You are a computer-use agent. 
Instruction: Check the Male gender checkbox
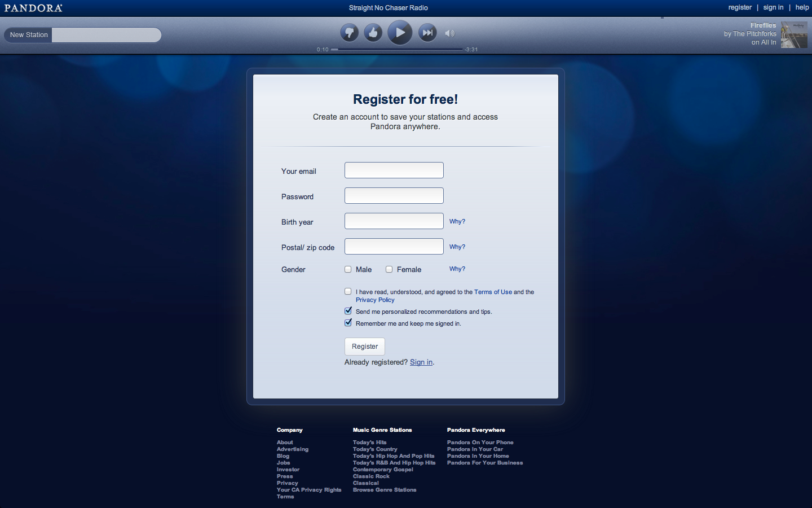[x=348, y=269]
